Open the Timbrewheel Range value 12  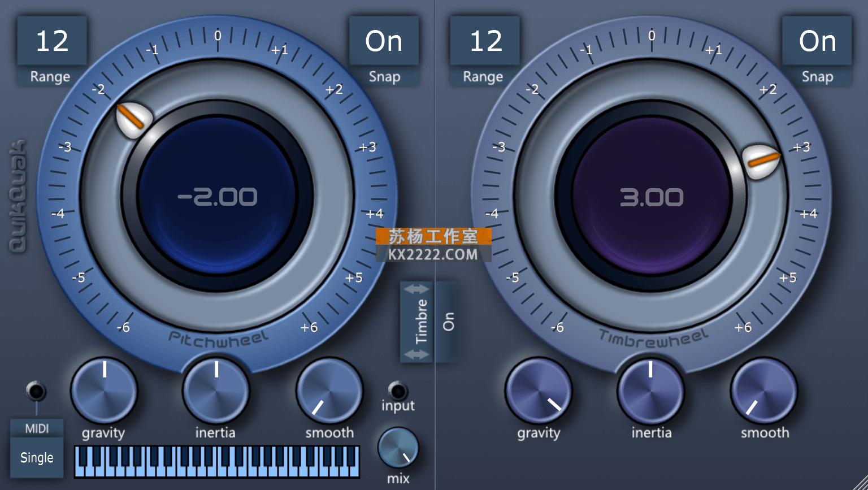point(485,41)
